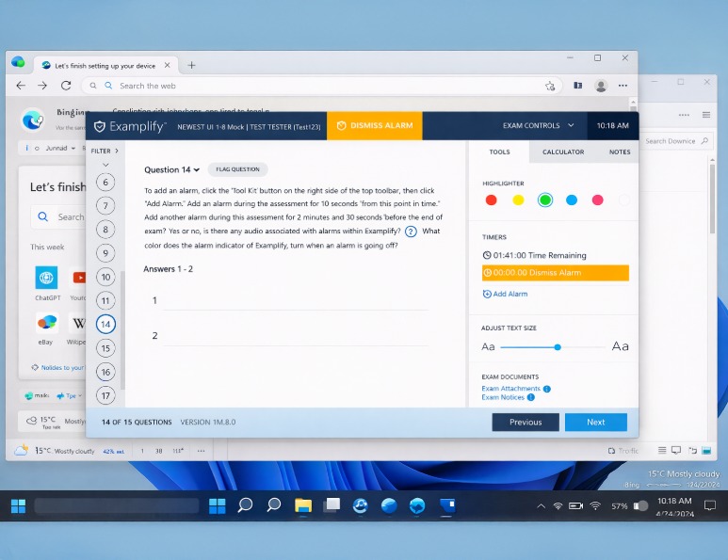The width and height of the screenshot is (728, 560).
Task: Pick the pink highlighter color
Action: [x=597, y=200]
